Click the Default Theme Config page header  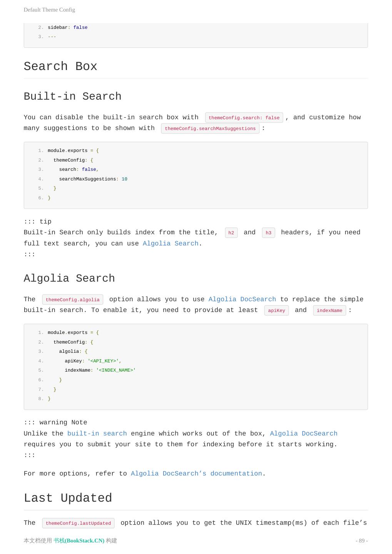tap(49, 10)
